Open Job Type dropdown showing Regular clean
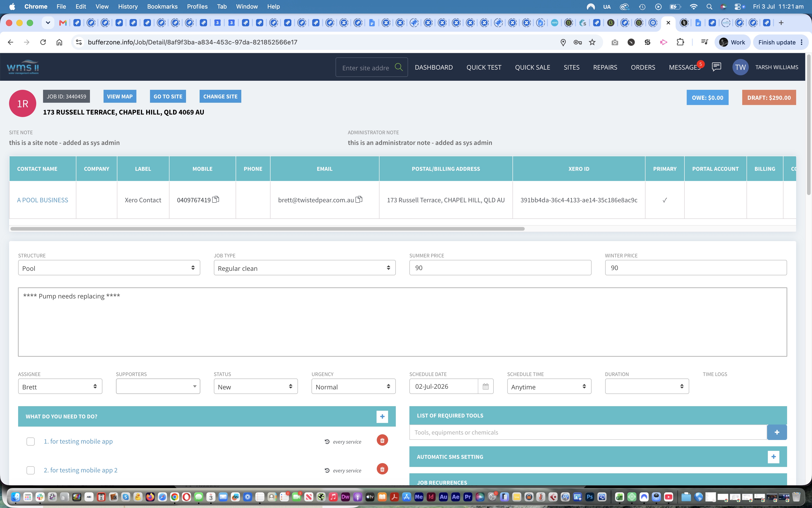 [305, 268]
